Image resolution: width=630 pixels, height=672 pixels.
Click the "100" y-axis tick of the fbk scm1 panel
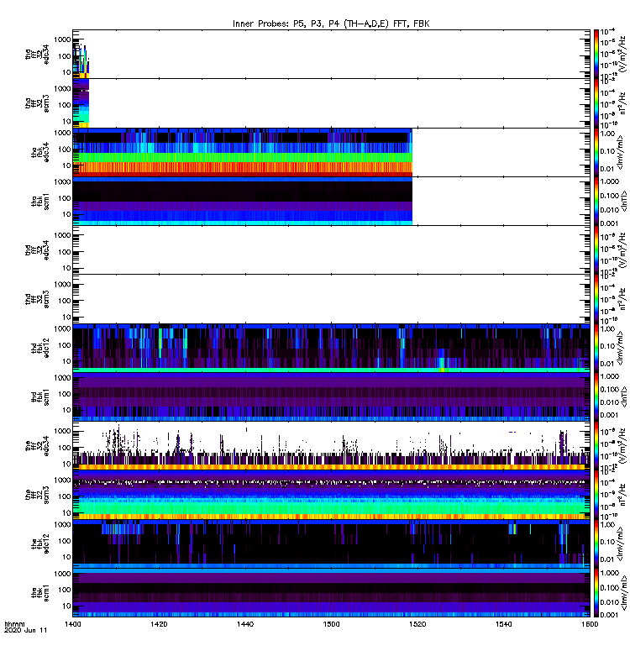(x=65, y=590)
